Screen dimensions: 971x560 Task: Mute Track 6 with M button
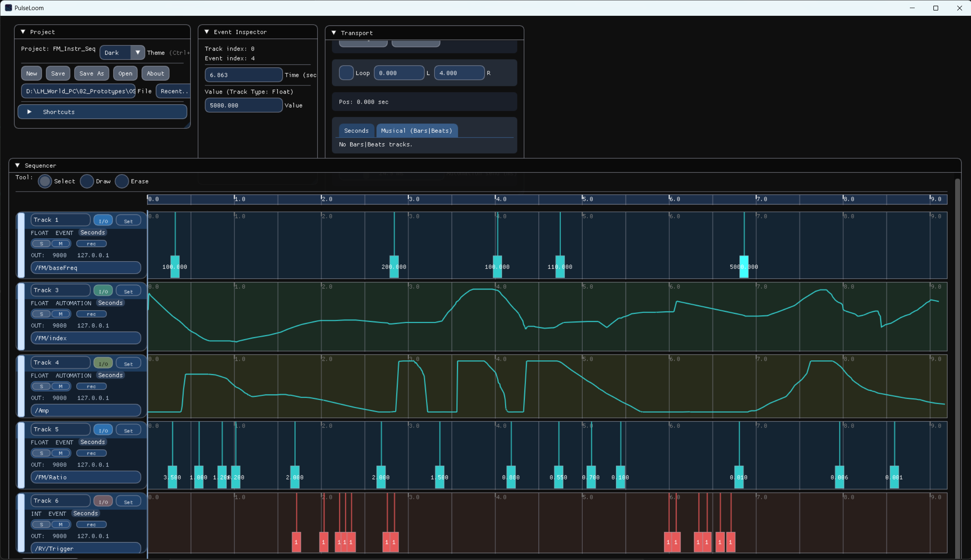[x=61, y=525]
